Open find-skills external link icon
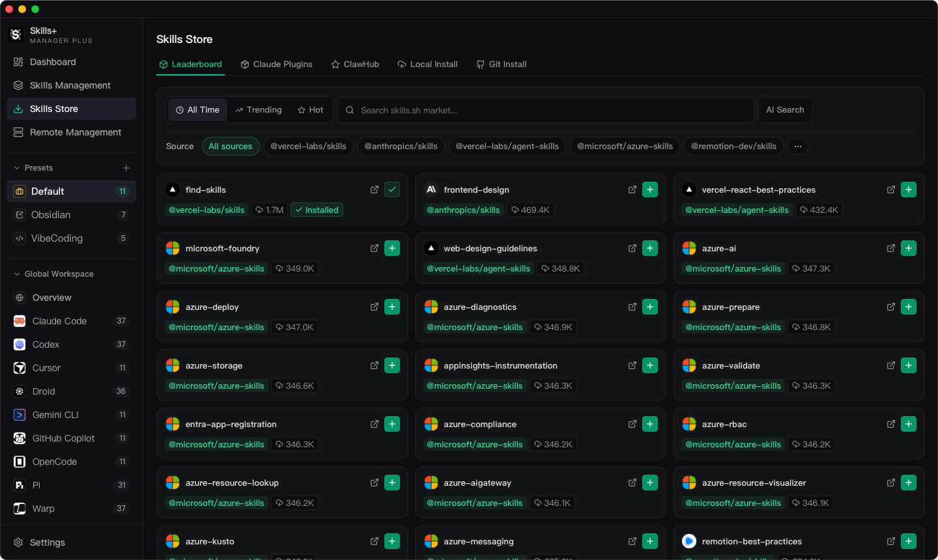This screenshot has width=938, height=560. tap(375, 189)
